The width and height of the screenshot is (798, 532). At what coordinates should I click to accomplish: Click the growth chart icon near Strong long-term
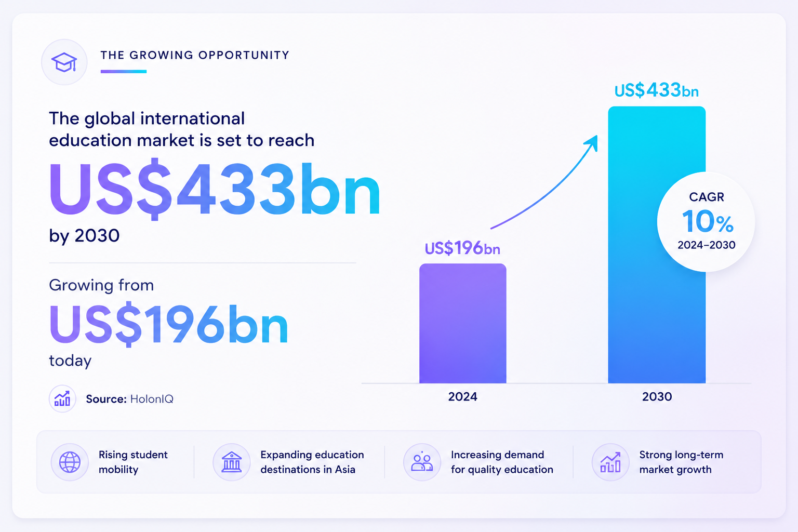pos(610,462)
